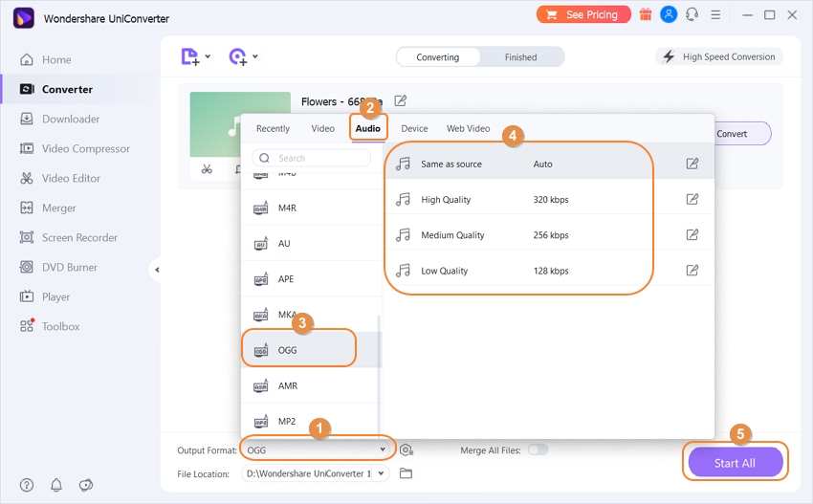Select the AU audio format

[x=311, y=243]
